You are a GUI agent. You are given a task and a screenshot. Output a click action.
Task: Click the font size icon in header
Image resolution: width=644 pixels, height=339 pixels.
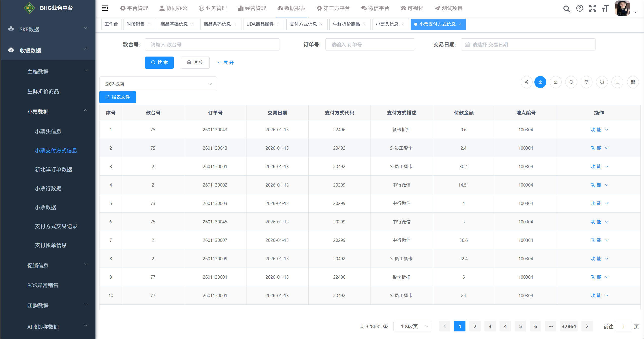pyautogui.click(x=605, y=8)
